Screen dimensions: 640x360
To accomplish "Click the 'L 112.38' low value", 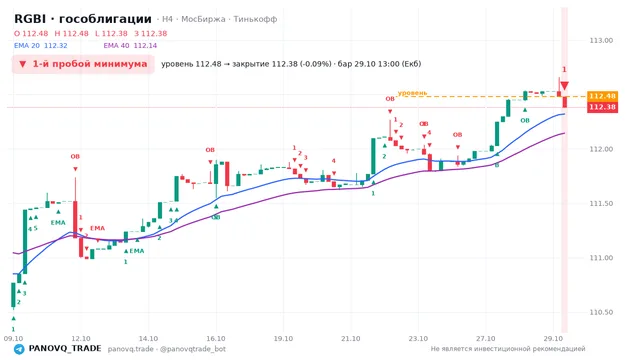I will tap(111, 33).
